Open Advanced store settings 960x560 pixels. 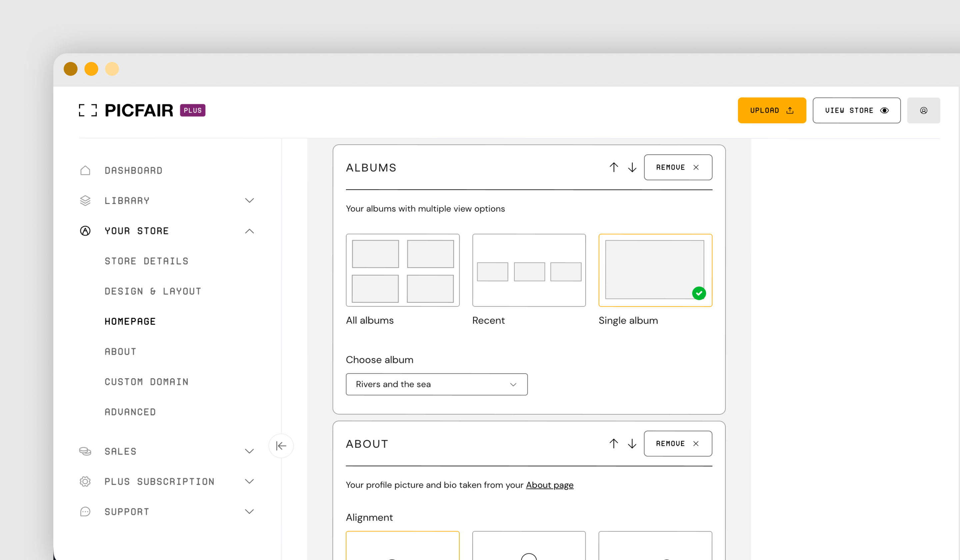tap(130, 412)
